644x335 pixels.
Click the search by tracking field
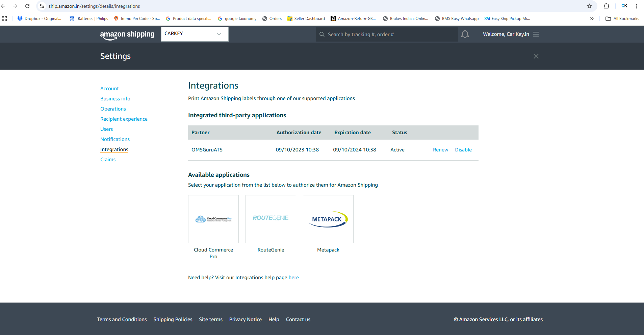[x=387, y=34]
